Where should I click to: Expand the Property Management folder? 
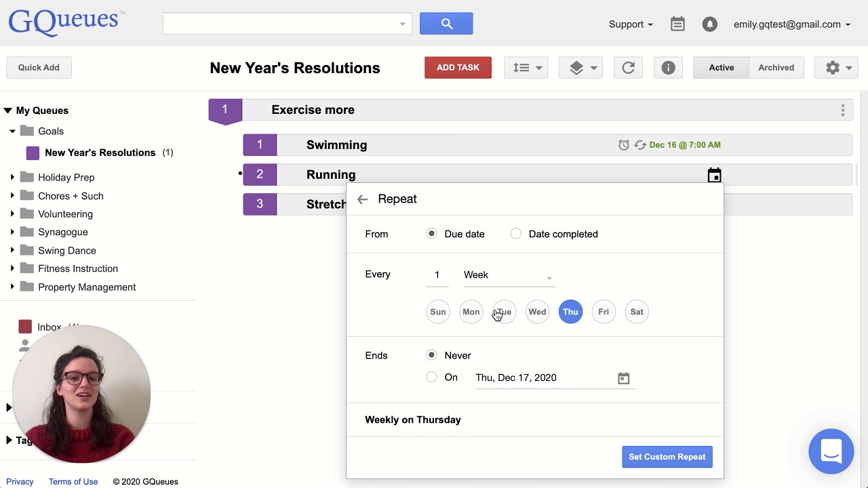click(12, 287)
